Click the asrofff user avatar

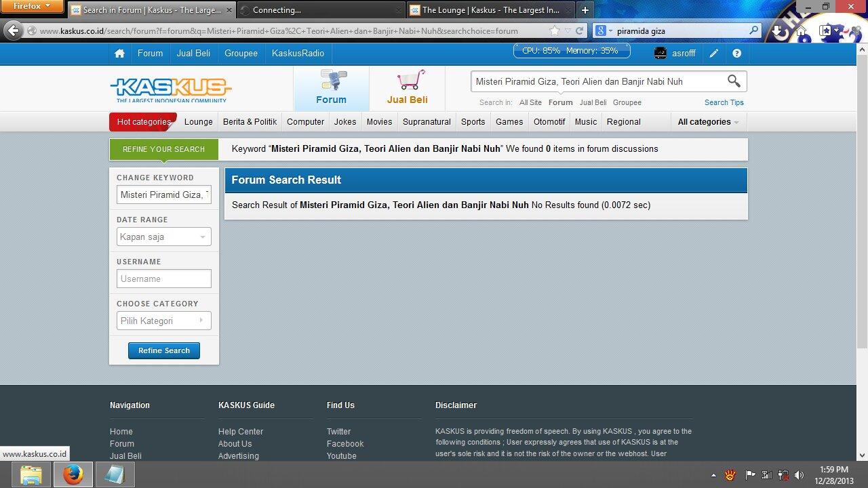pyautogui.click(x=660, y=54)
